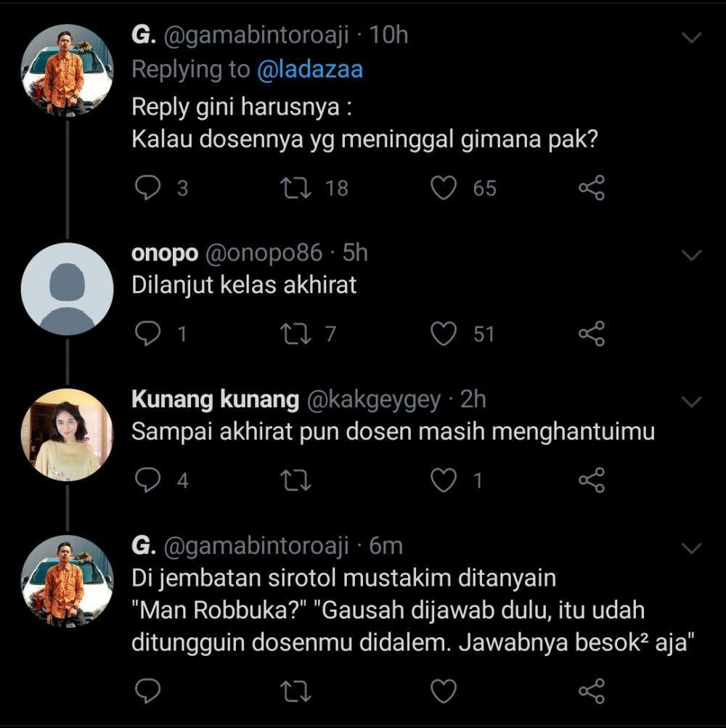Open onopo's default avatar profile
726x728 pixels.
tap(67, 289)
